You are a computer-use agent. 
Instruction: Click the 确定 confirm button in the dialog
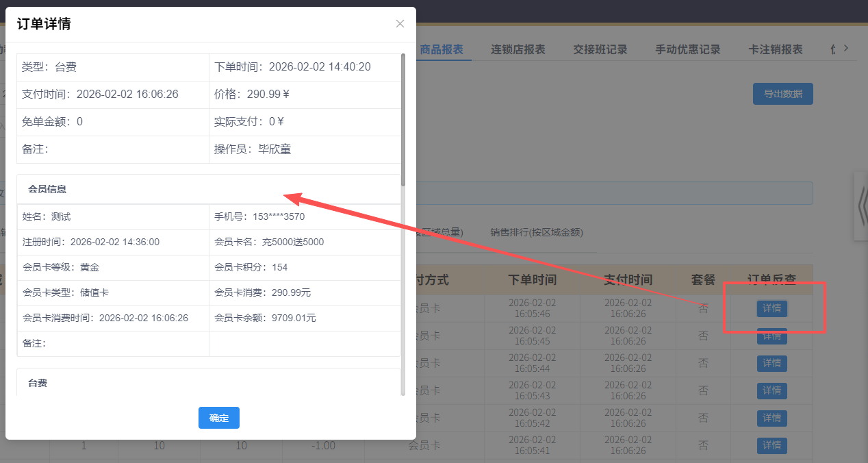(218, 418)
